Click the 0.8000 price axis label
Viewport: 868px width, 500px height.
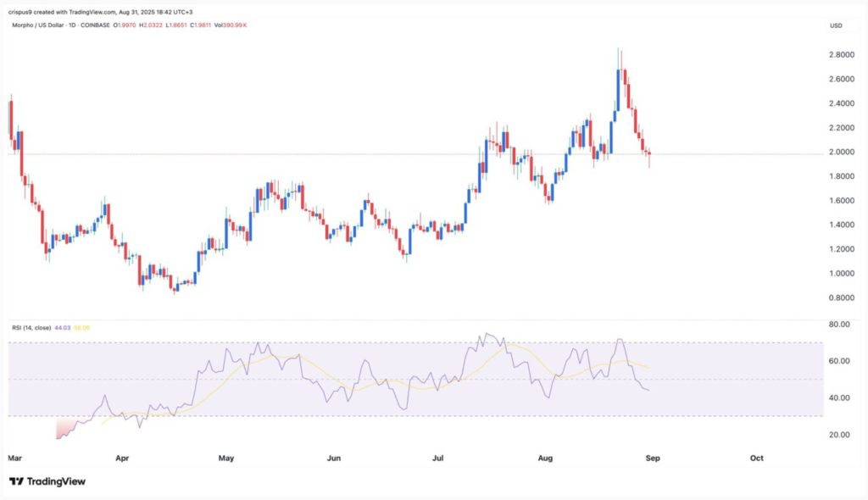pyautogui.click(x=841, y=298)
